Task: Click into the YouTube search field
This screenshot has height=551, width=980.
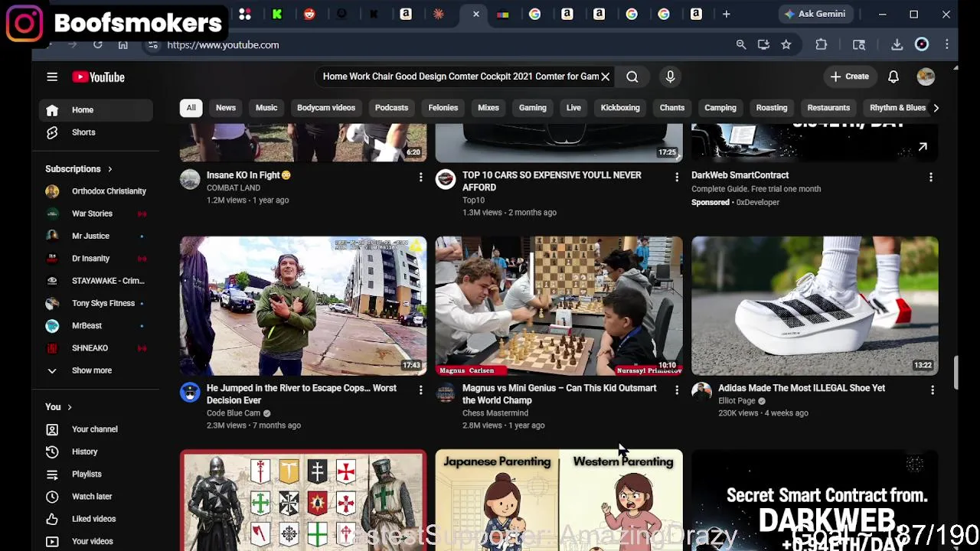Action: pyautogui.click(x=459, y=77)
